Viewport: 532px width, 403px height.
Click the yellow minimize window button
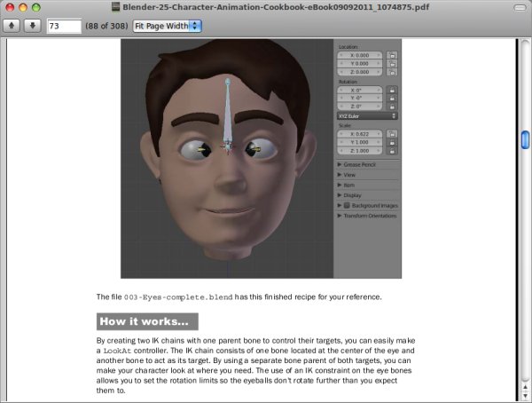(x=23, y=7)
